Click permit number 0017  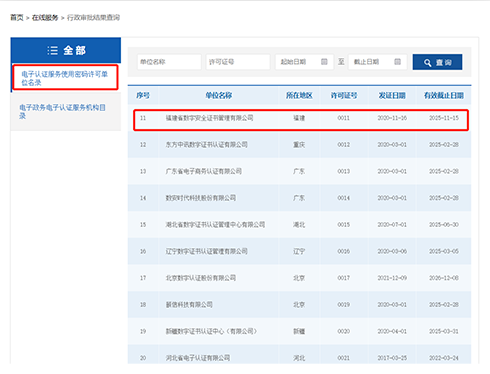click(x=343, y=278)
